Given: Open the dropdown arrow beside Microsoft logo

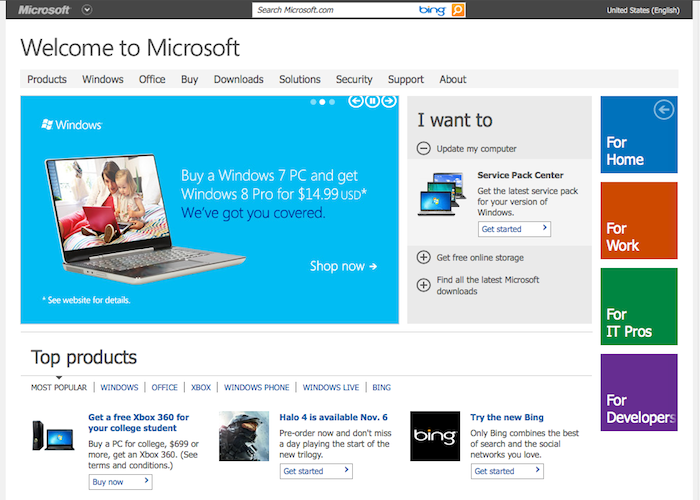Looking at the screenshot, I should [87, 10].
